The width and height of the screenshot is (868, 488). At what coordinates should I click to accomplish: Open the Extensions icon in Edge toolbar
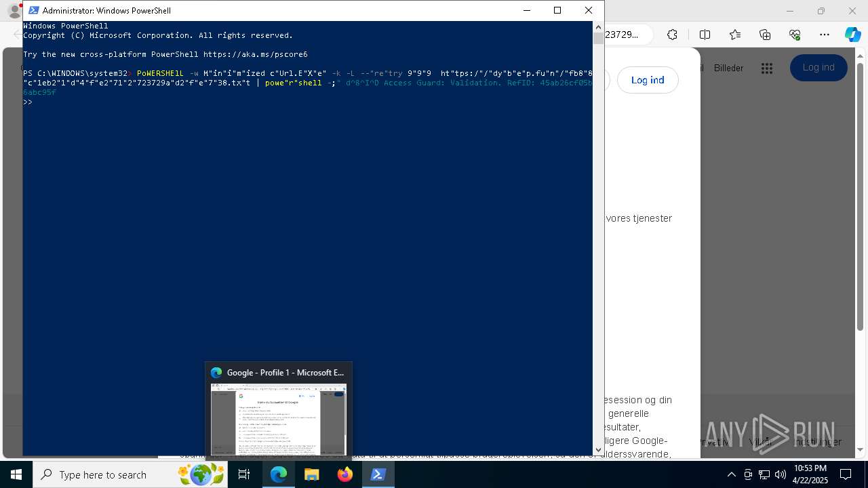click(672, 35)
